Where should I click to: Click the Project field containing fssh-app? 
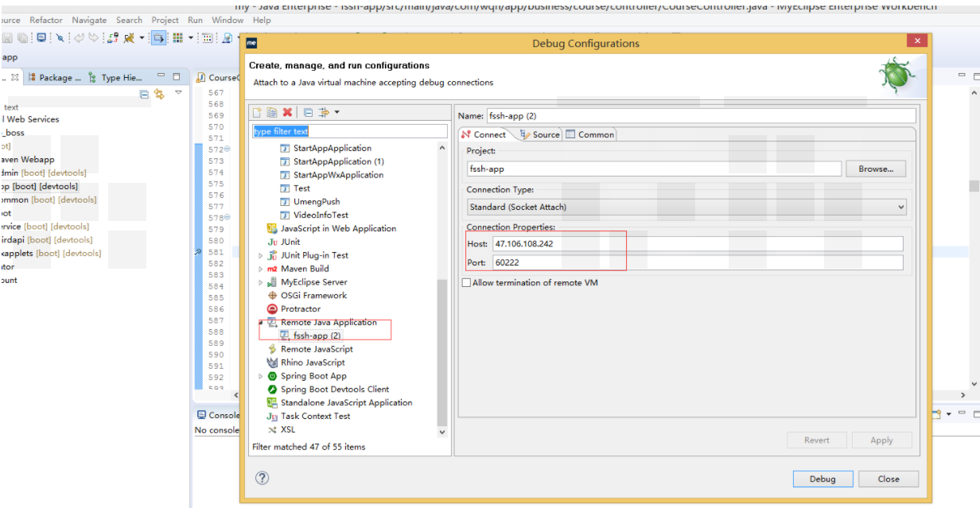click(654, 169)
